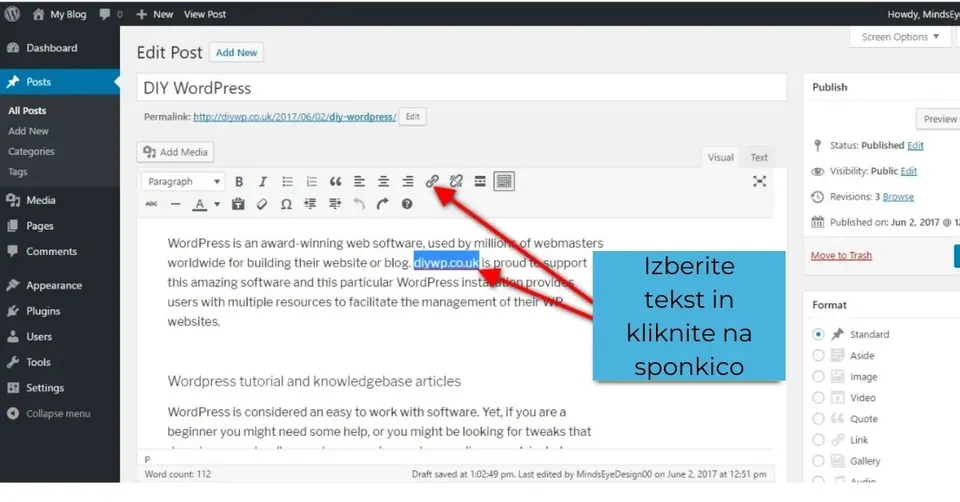Decrease the paragraph indent
This screenshot has width=960, height=502.
tap(310, 204)
